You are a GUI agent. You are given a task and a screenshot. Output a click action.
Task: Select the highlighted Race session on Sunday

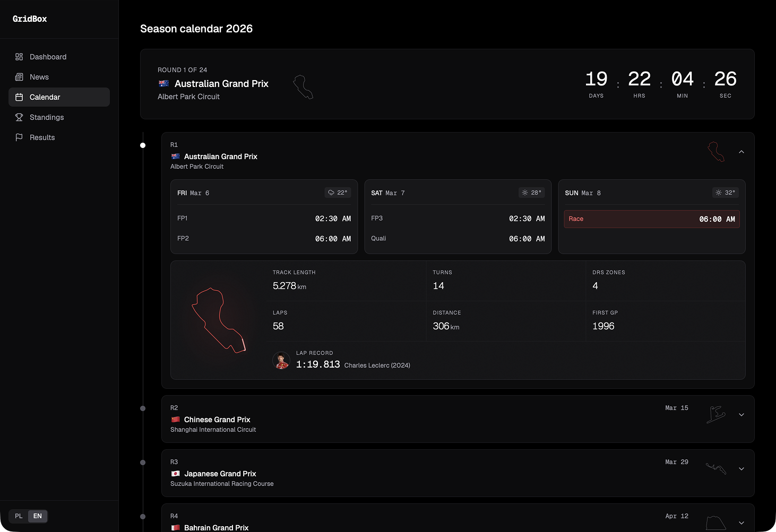point(651,219)
